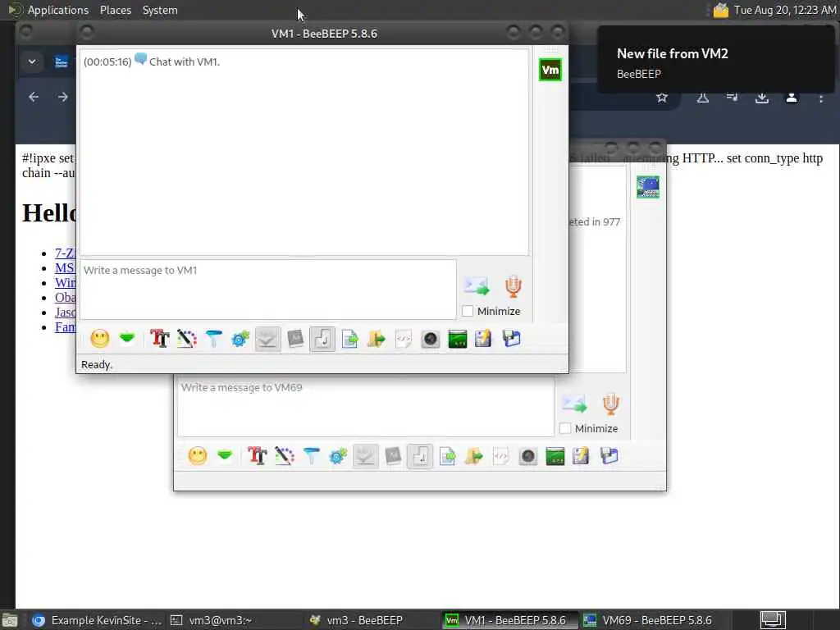
Task: Switch to 'Example KevinSite' taskbar item
Action: tap(97, 620)
